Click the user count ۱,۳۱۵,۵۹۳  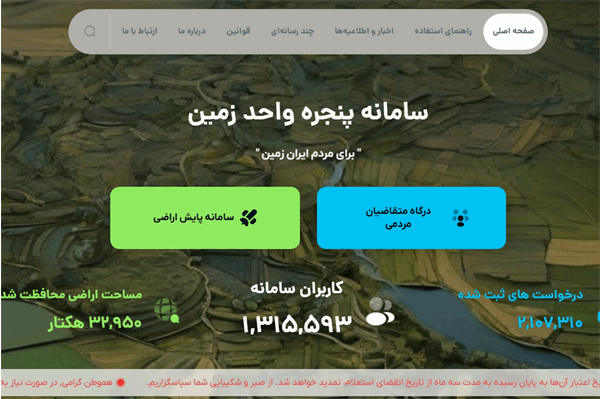pyautogui.click(x=297, y=324)
